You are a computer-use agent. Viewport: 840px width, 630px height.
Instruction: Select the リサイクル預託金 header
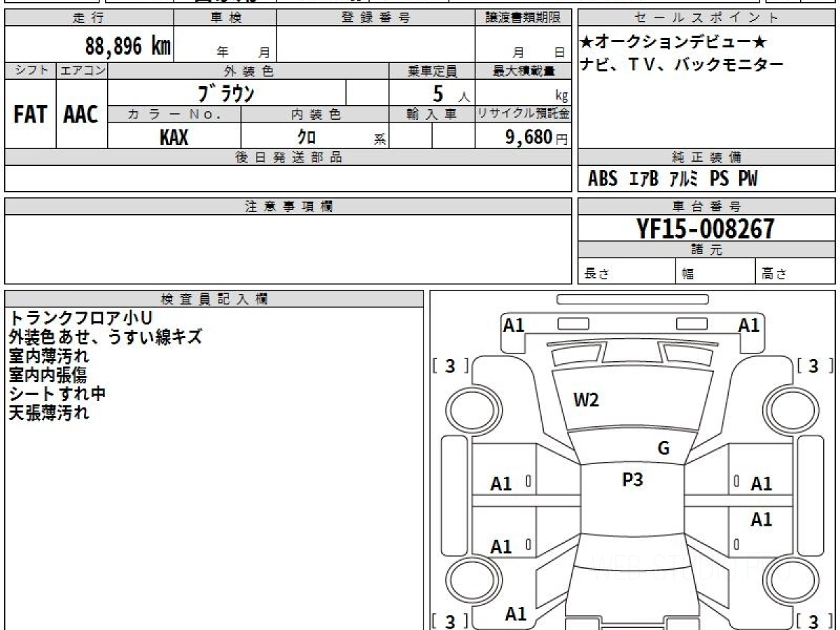(523, 114)
